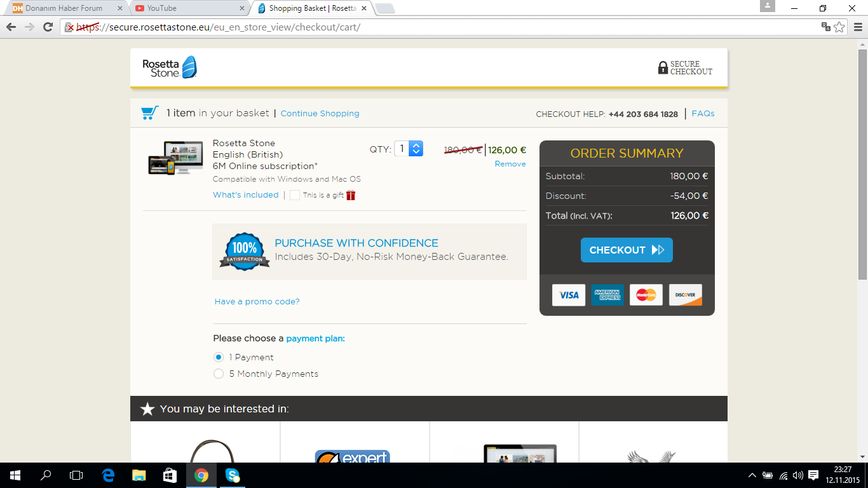This screenshot has height=488, width=868.
Task: Click the Visa card logo
Action: tap(569, 295)
